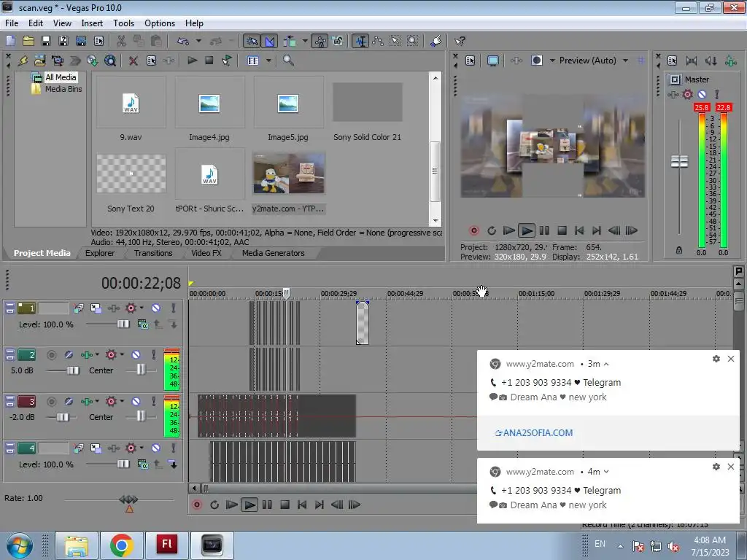This screenshot has height=560, width=747.
Task: Solo audio track 3
Action: point(153,402)
